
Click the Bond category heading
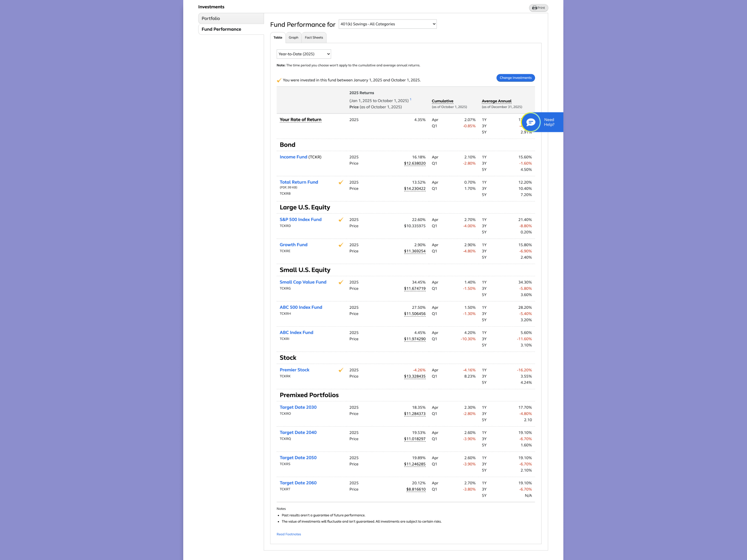tap(288, 145)
